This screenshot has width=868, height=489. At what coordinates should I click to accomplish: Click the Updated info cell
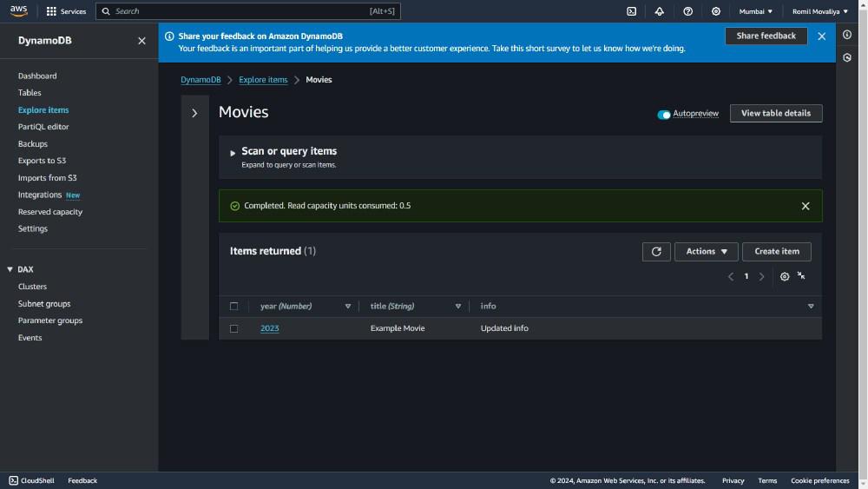pos(504,328)
